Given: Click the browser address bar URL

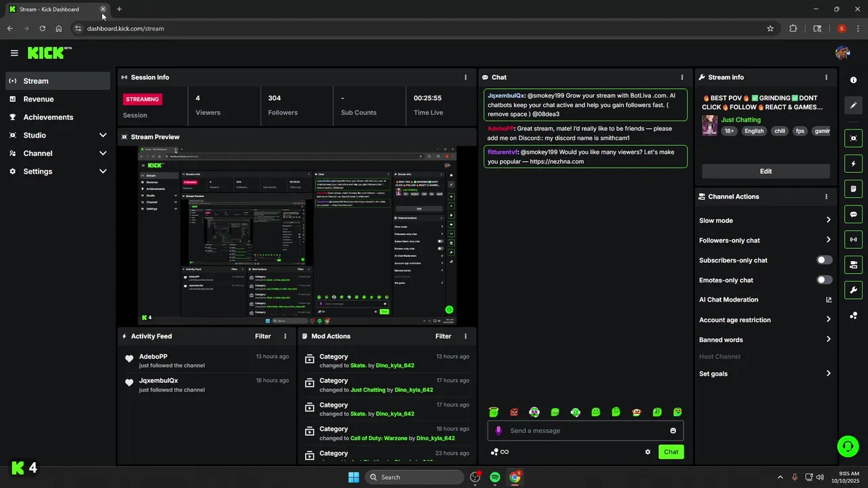Looking at the screenshot, I should pyautogui.click(x=125, y=28).
